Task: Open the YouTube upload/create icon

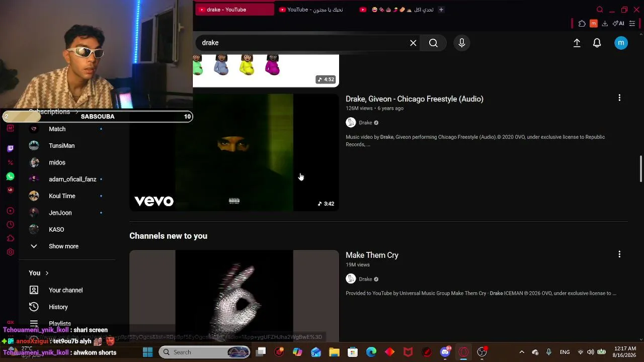Action: pos(577,43)
